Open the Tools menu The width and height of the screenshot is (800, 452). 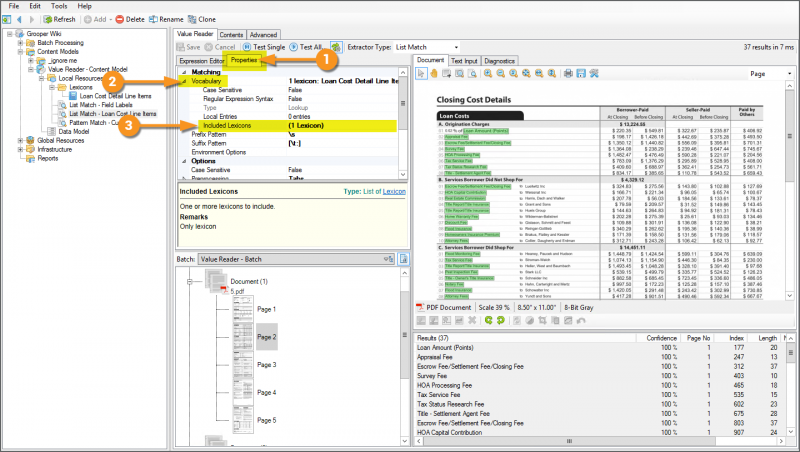[59, 6]
